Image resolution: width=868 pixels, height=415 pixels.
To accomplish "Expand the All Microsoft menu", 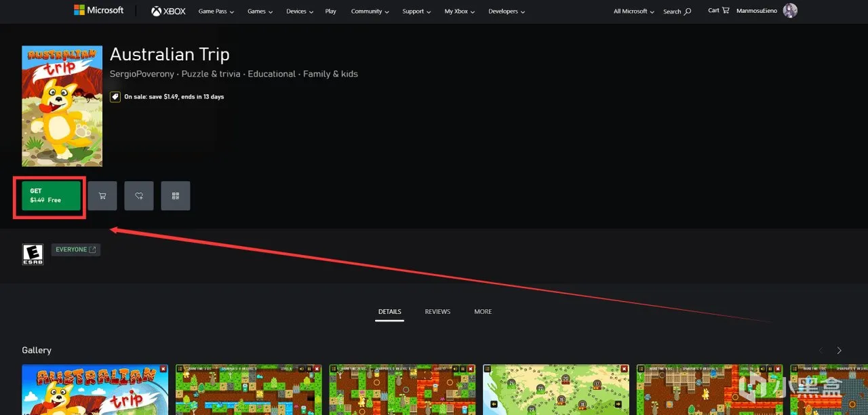I will (x=634, y=11).
